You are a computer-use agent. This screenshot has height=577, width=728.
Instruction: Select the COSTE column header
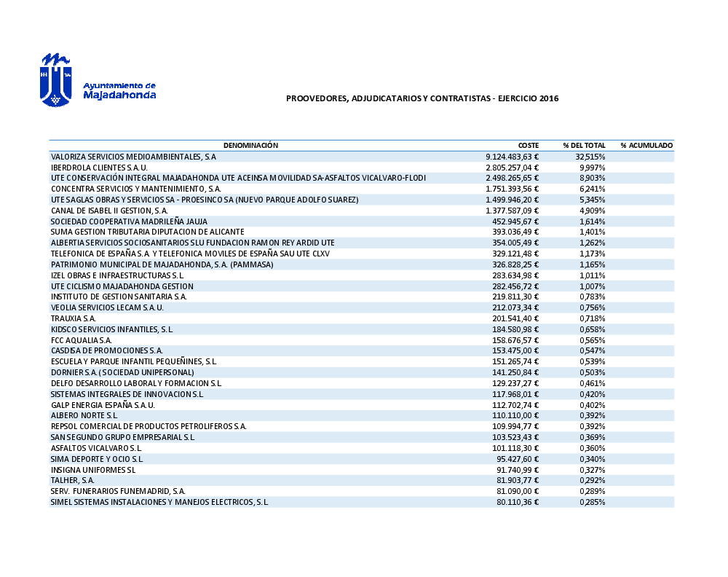528,146
